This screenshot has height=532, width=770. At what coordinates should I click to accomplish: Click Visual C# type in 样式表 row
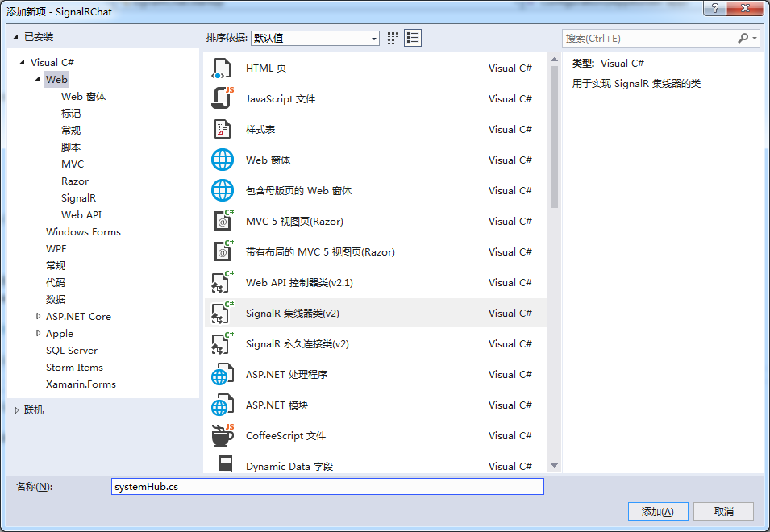(x=510, y=130)
